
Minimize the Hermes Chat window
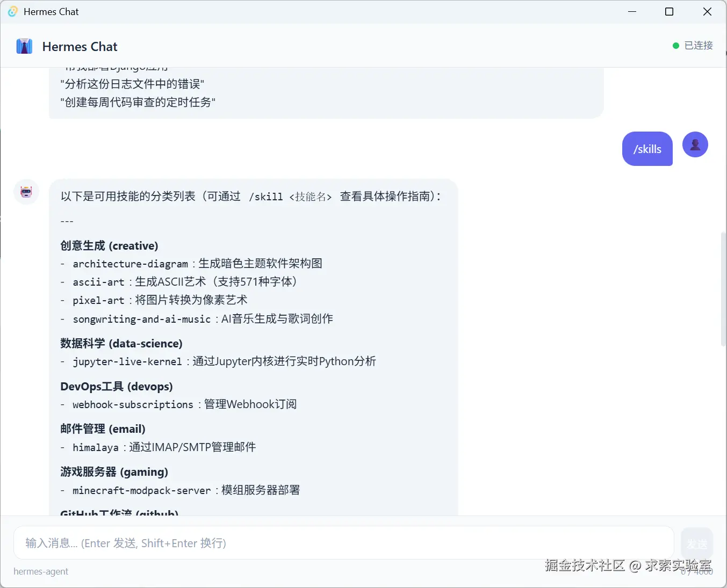point(632,11)
